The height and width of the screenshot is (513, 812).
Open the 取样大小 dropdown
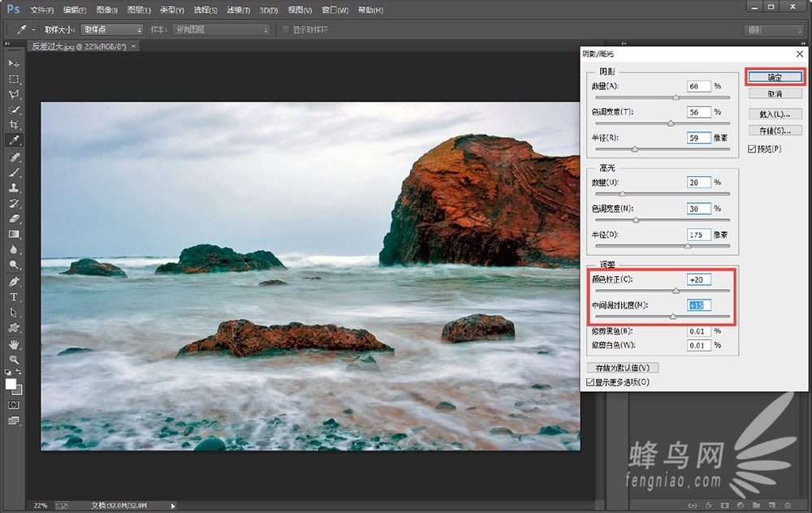coord(111,30)
